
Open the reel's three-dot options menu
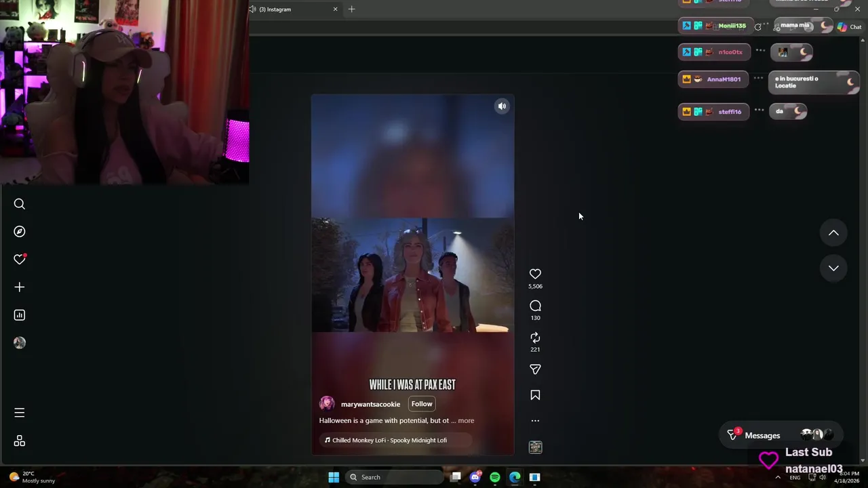(x=535, y=421)
